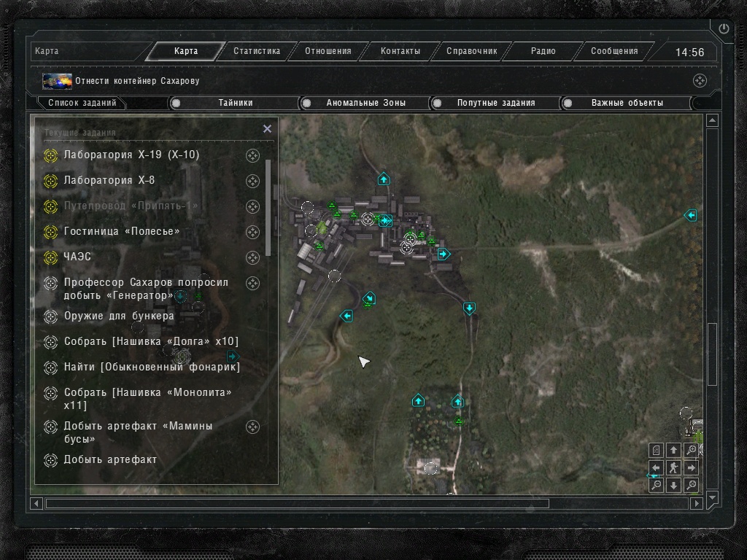Click left up-arrow marker above orchard
The height and width of the screenshot is (560, 747).
click(x=418, y=400)
